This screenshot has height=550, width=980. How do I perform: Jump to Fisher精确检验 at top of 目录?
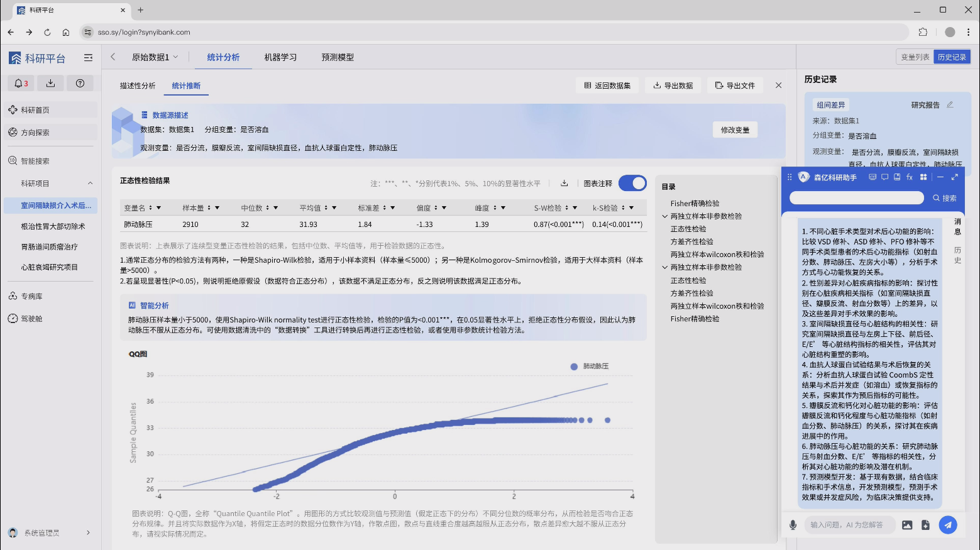click(x=695, y=204)
